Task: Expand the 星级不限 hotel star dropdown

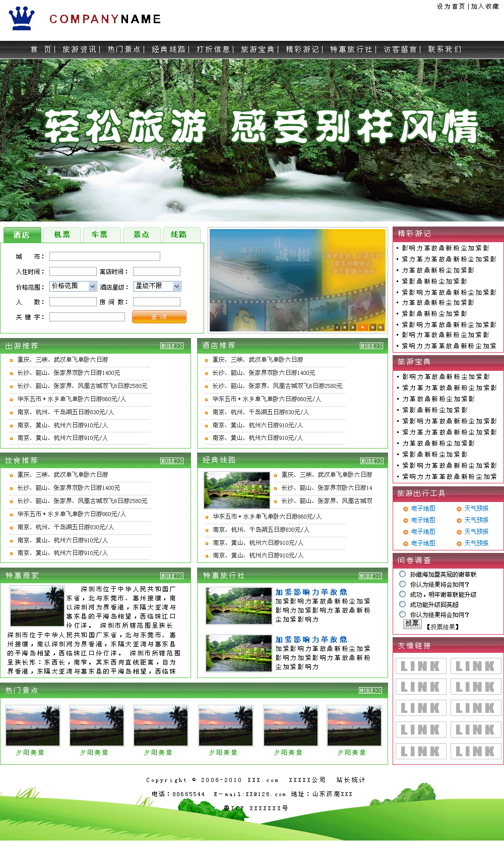Action: pos(157,286)
